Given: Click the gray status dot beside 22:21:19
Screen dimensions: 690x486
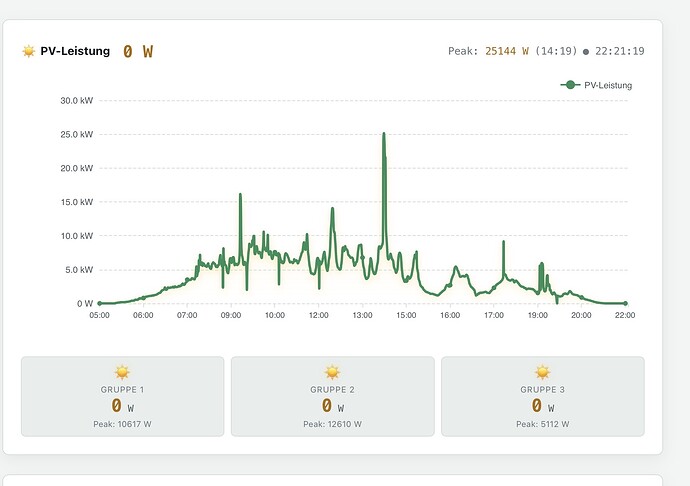Looking at the screenshot, I should coord(586,52).
